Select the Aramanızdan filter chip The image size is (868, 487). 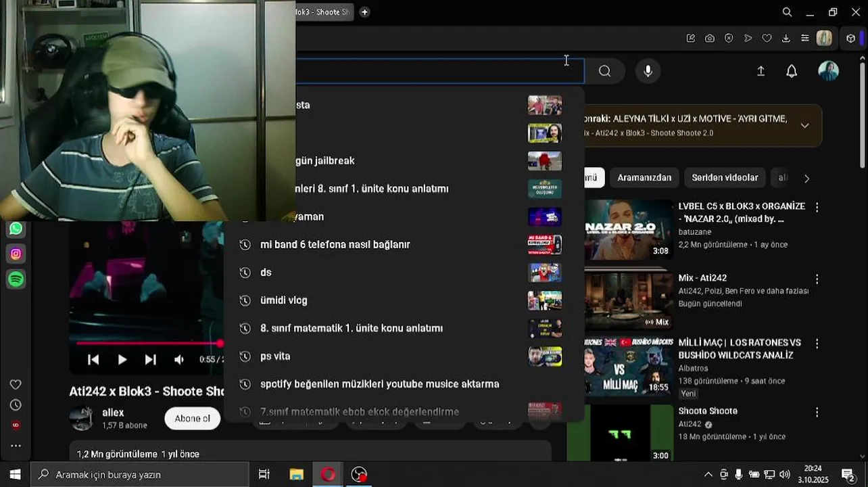644,178
